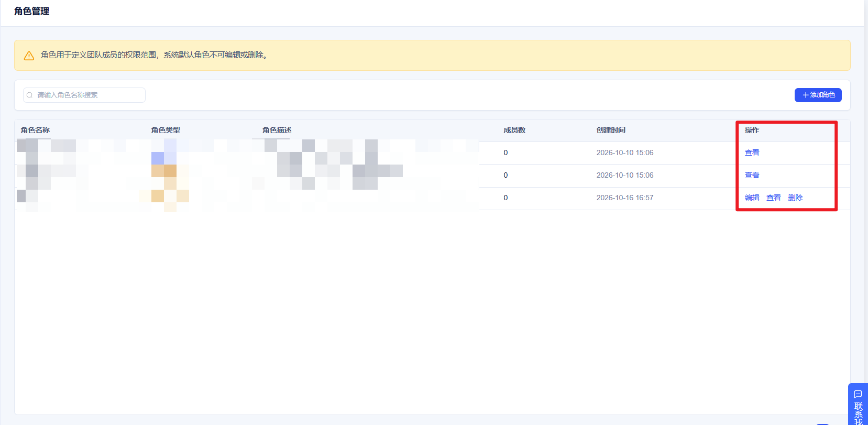Focus the 请输入角色名称搜索 search field
The image size is (868, 425).
[84, 95]
